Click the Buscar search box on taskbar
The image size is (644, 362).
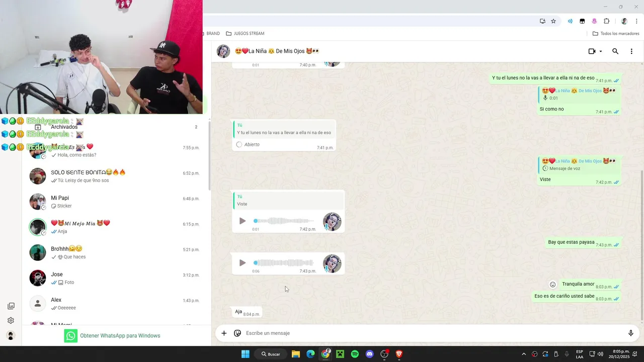click(271, 354)
